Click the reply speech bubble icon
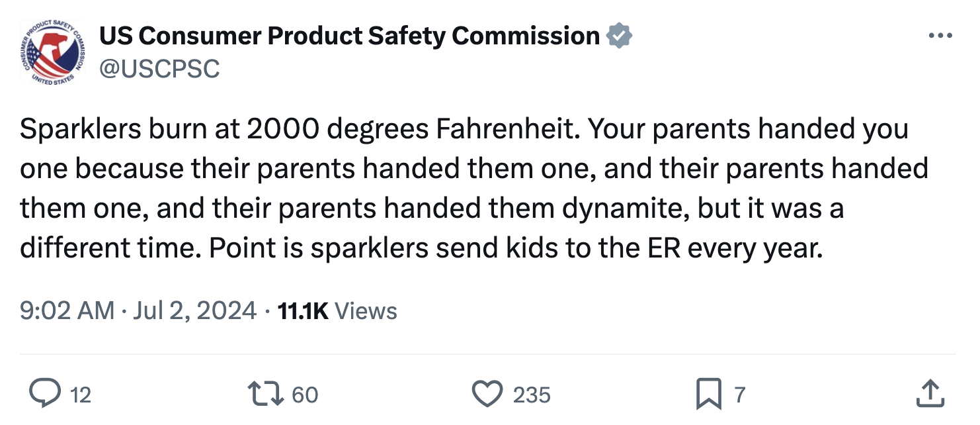Screen dimensions: 980x425 (x=45, y=395)
